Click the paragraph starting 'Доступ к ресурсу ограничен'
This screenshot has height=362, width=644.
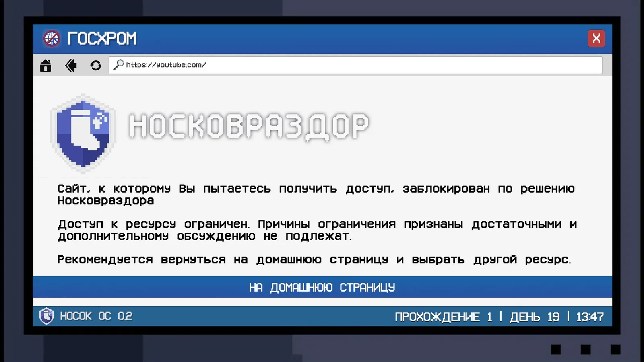(317, 230)
